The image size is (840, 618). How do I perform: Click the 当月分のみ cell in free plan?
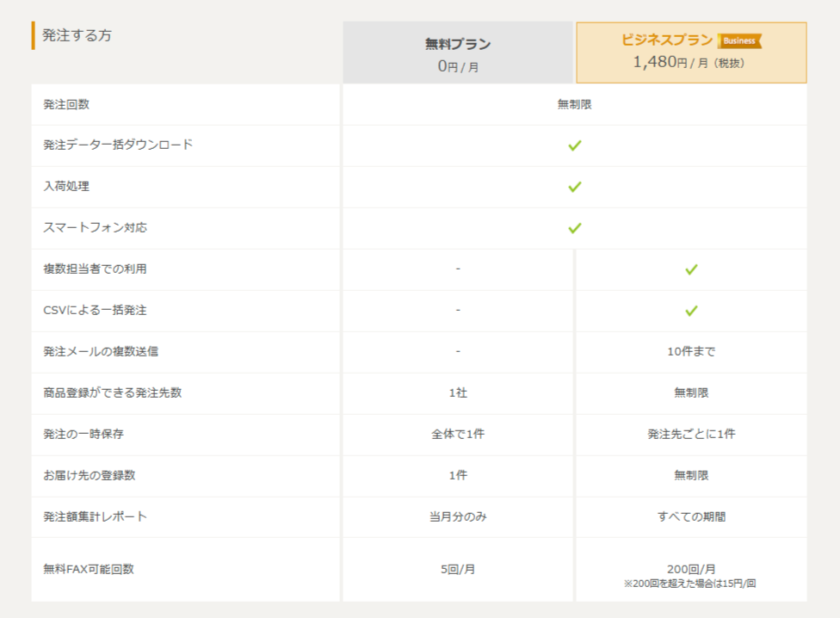tap(458, 516)
